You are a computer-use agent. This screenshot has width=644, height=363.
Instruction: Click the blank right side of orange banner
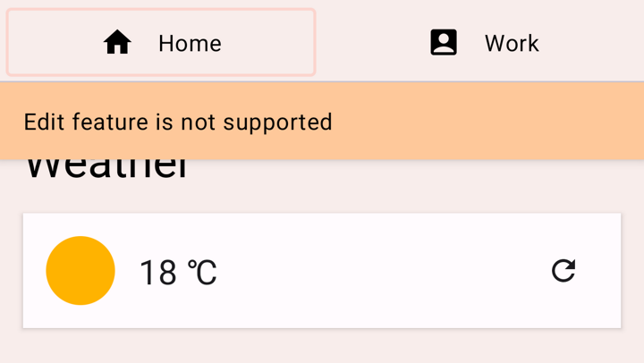point(501,122)
